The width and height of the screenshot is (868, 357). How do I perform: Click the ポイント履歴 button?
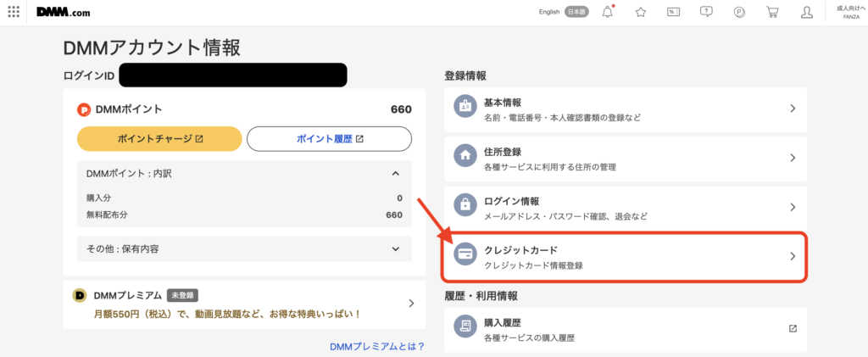click(329, 138)
